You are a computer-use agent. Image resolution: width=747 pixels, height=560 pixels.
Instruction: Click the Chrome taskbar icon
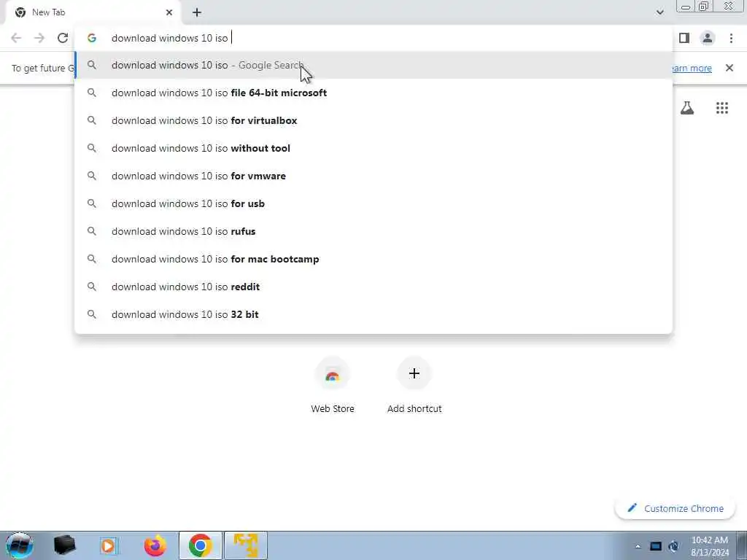pyautogui.click(x=201, y=545)
